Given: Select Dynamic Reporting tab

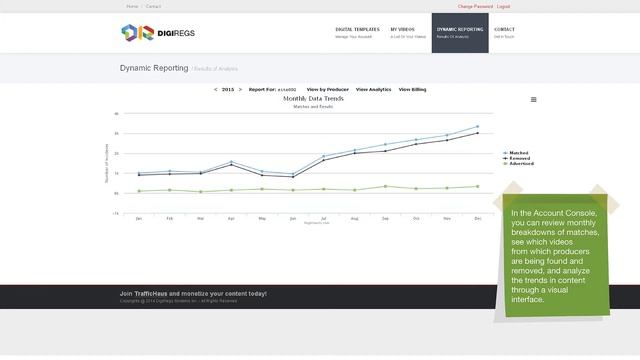Looking at the screenshot, I should tap(460, 33).
